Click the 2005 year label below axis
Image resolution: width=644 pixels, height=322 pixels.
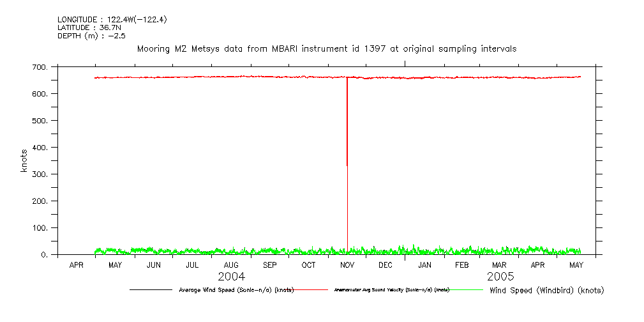[x=500, y=277]
